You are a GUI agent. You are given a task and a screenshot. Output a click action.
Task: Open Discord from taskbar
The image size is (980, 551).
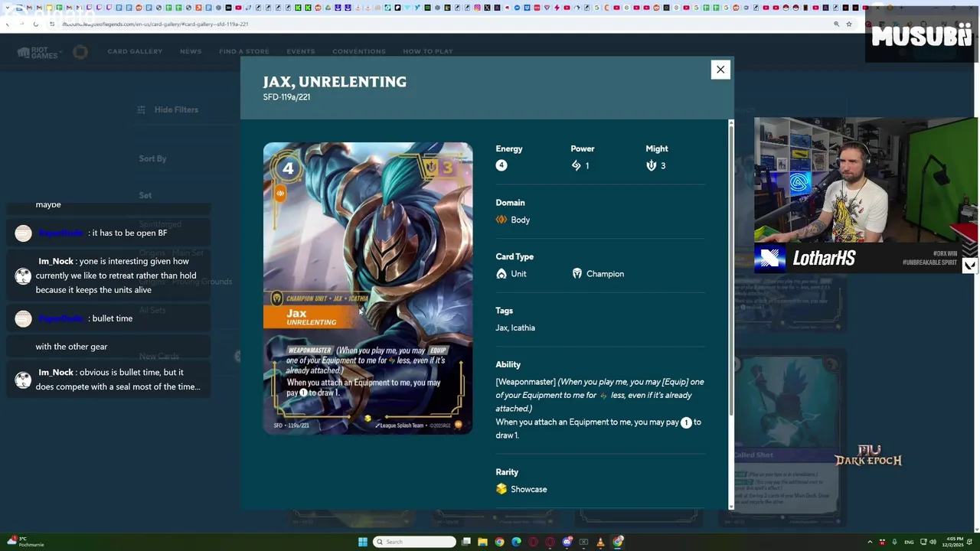pos(567,542)
